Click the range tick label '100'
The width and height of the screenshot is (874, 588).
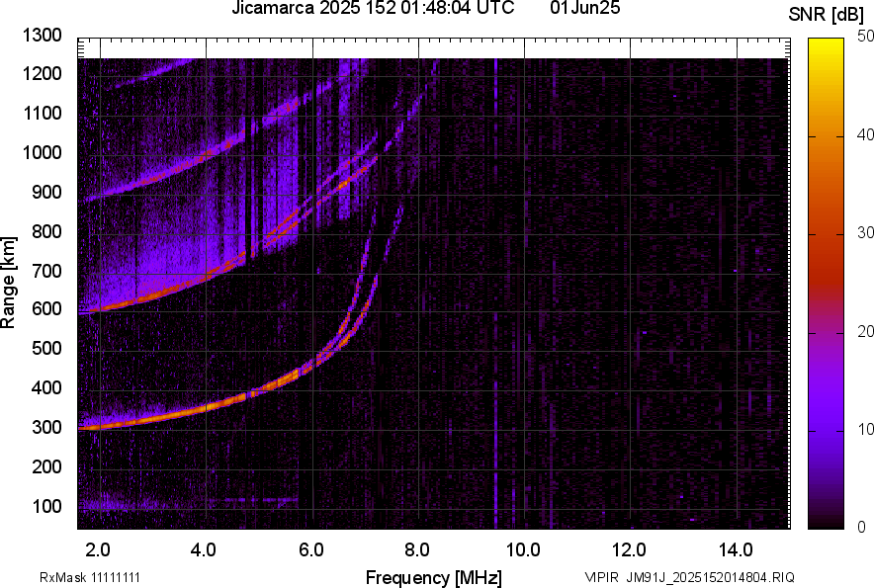(x=46, y=506)
